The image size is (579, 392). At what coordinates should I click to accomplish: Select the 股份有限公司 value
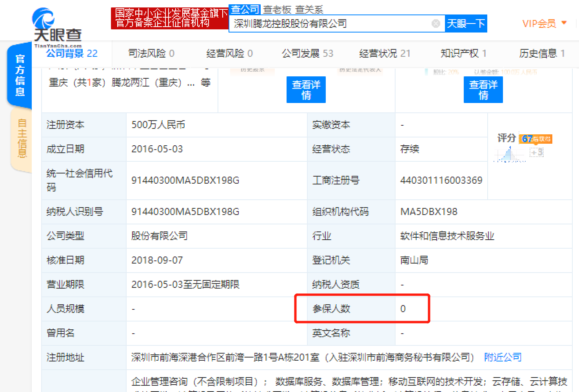click(160, 236)
